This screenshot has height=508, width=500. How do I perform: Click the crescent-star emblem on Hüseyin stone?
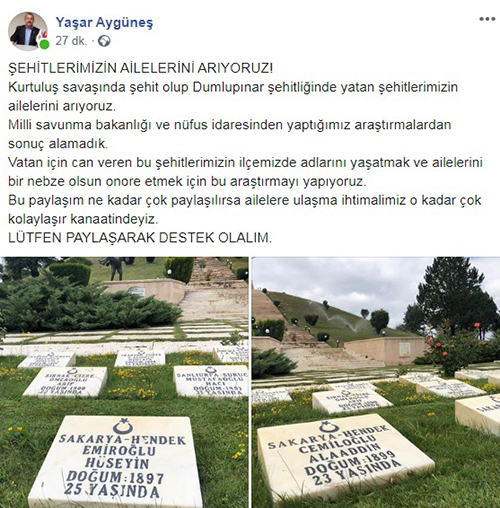coord(123,426)
